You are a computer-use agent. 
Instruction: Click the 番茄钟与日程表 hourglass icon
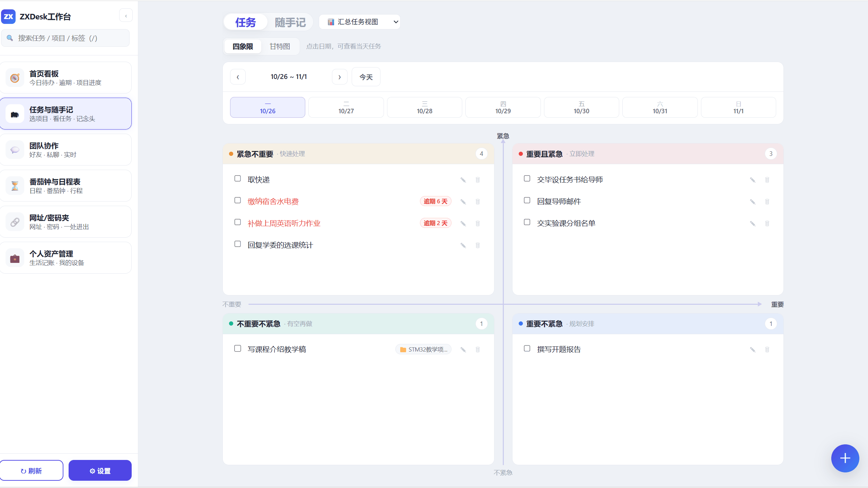(15, 186)
